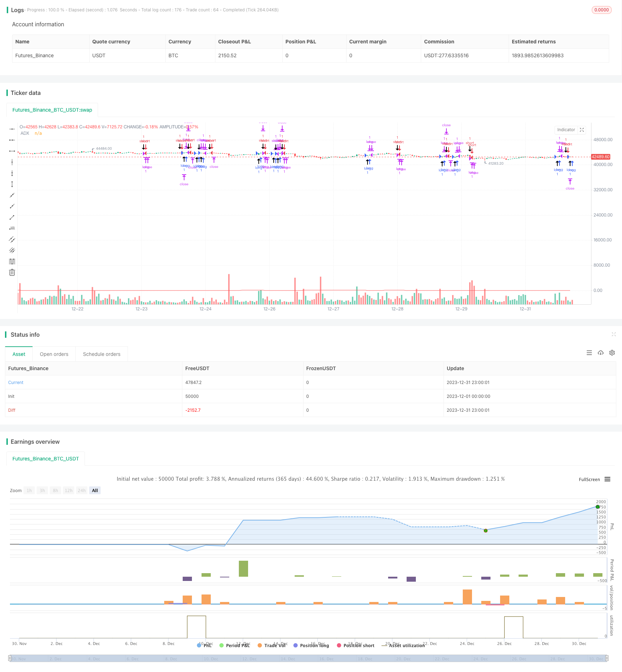Select the price line 123 tool
This screenshot has width=622, height=672.
12,228
